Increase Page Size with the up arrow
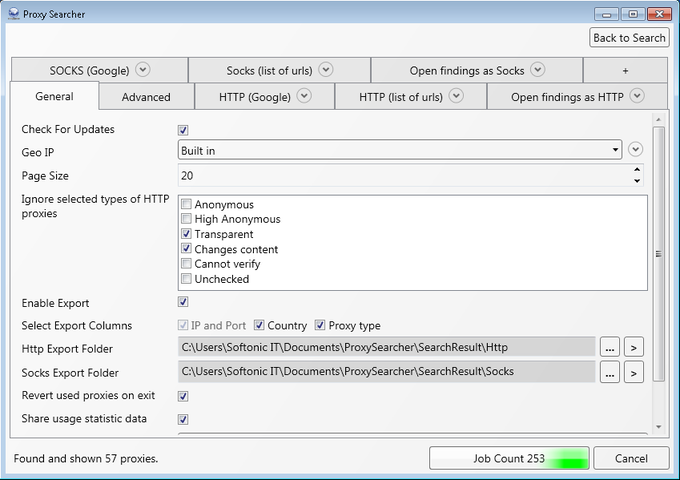The height and width of the screenshot is (480, 680). point(637,170)
